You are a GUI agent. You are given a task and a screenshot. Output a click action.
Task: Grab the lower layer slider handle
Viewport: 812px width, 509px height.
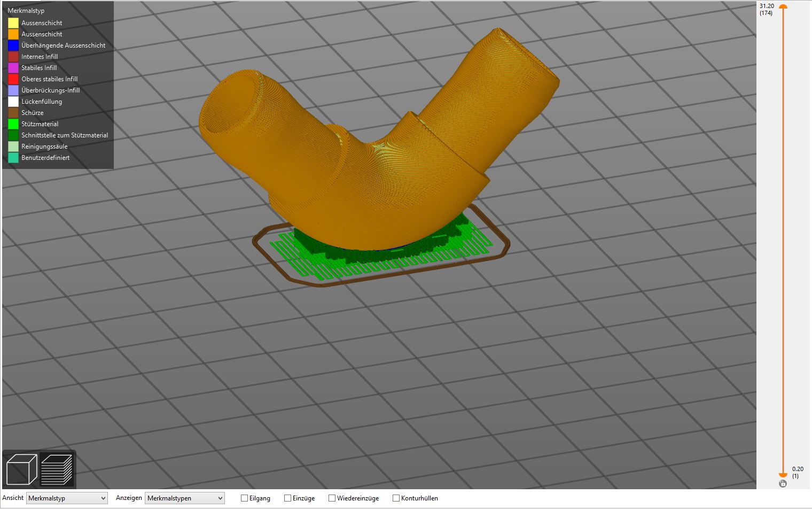[783, 474]
